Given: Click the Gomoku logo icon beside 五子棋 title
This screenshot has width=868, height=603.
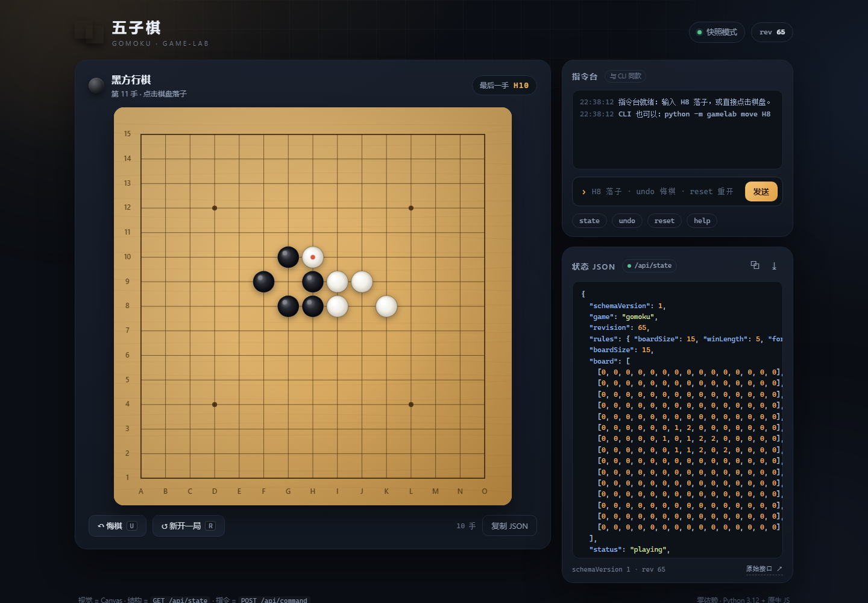Looking at the screenshot, I should [x=89, y=32].
